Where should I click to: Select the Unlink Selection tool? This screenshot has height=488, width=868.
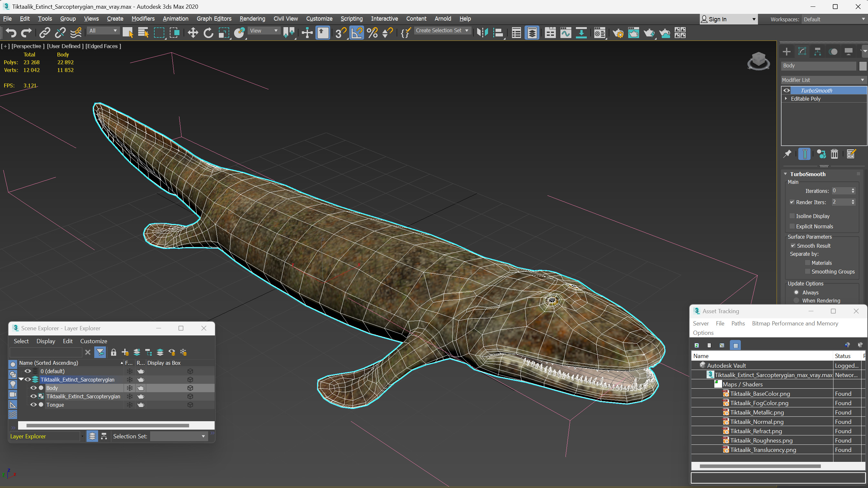[60, 33]
